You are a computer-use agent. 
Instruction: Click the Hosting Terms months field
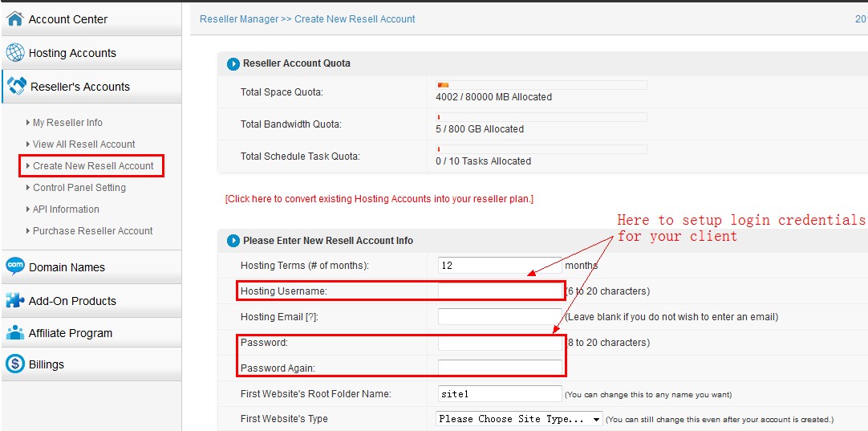click(x=498, y=266)
